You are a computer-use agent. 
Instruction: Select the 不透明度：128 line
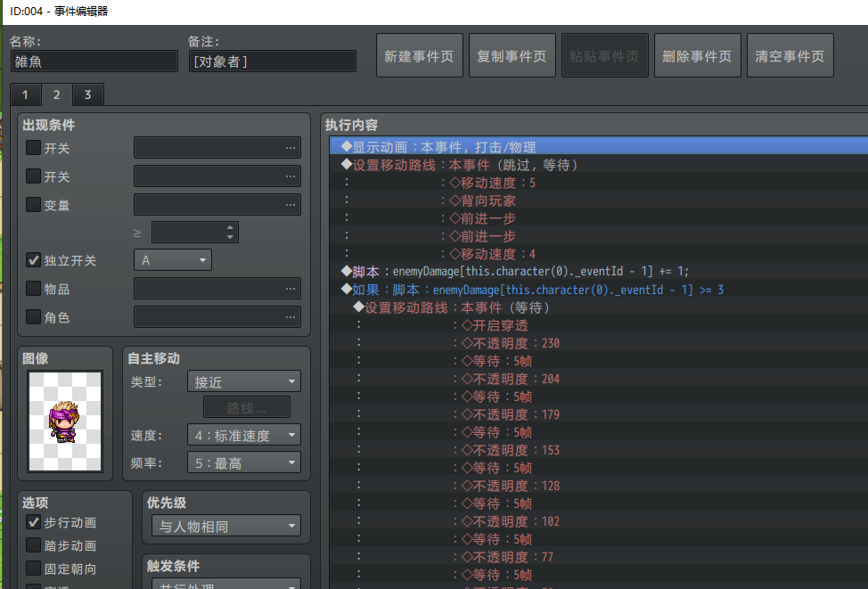tap(598, 486)
